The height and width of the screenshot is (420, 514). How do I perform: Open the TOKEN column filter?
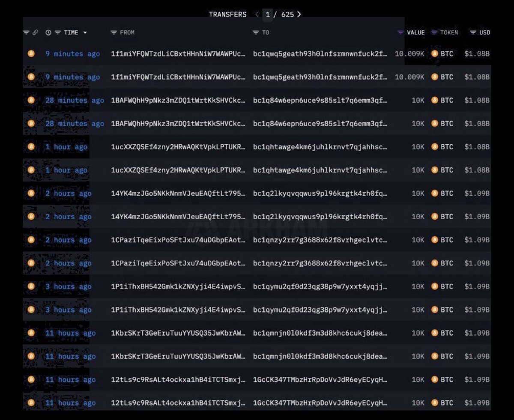pos(434,33)
